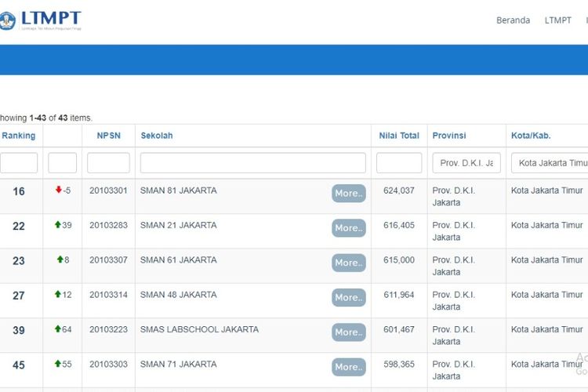Sort table by Ranking column header
Image resolution: width=588 pixels, height=392 pixels.
[x=19, y=136]
